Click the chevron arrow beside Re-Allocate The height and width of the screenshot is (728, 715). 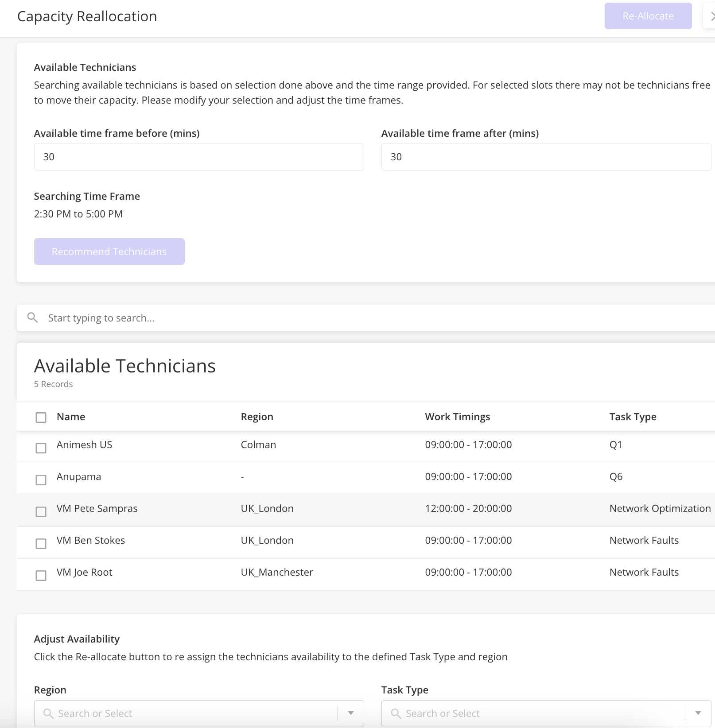(710, 16)
